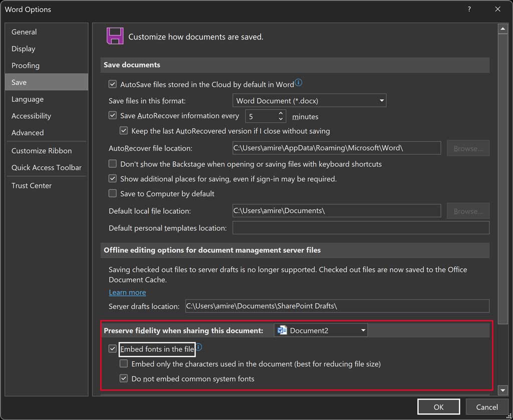Viewport: 513px width, 420px height.
Task: Uncheck Keep the last AutoRecovered version
Action: point(124,131)
